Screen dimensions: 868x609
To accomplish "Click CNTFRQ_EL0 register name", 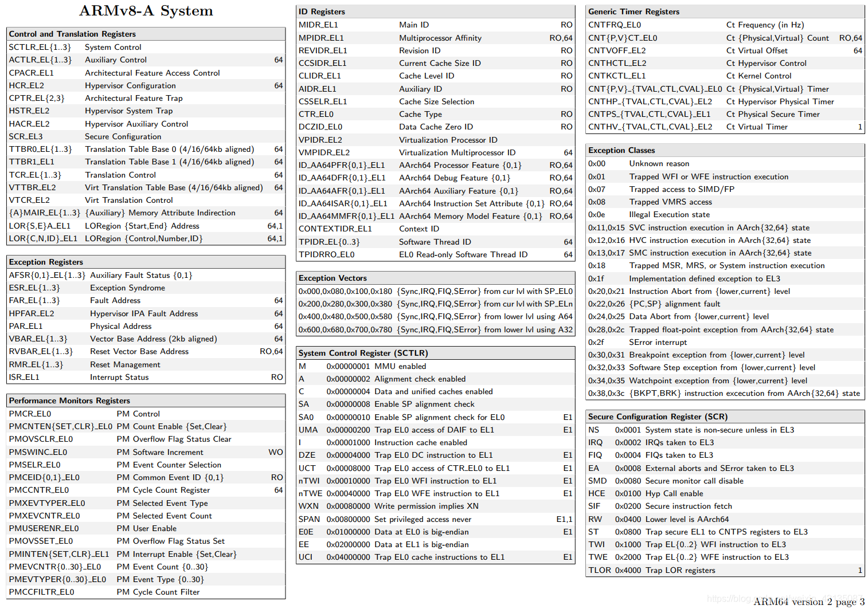I will coord(615,25).
